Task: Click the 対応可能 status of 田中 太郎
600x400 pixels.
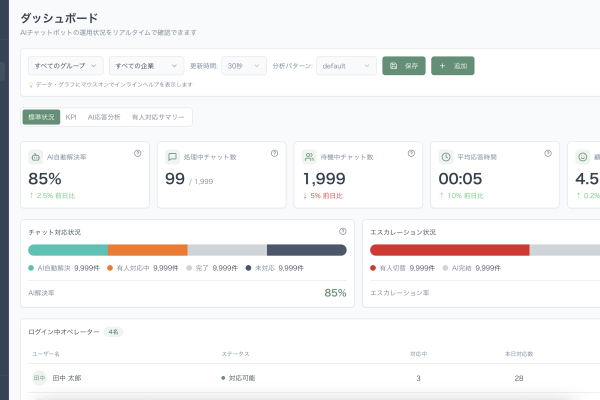Action: 238,378
